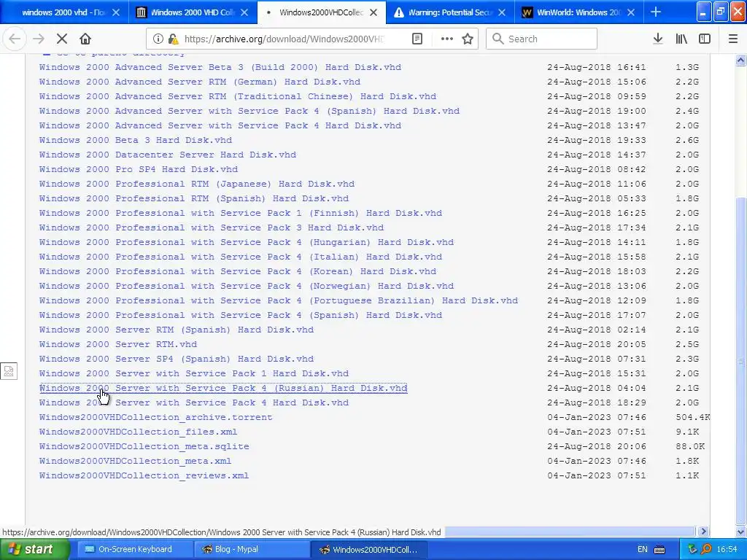Open On-Screen Keyboard taskbar button
Viewport: 747px width, 560px height.
click(135, 549)
